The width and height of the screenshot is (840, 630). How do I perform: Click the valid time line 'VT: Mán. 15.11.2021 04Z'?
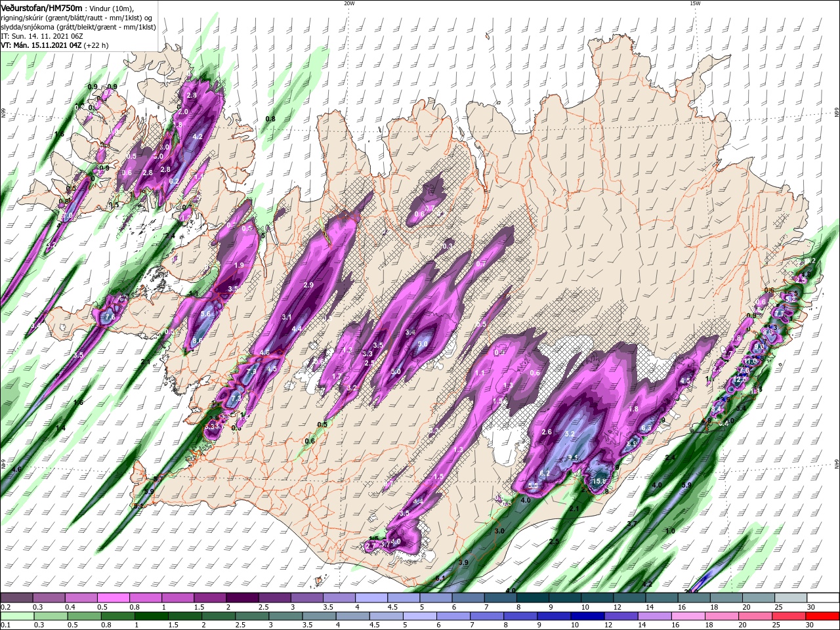[x=41, y=45]
